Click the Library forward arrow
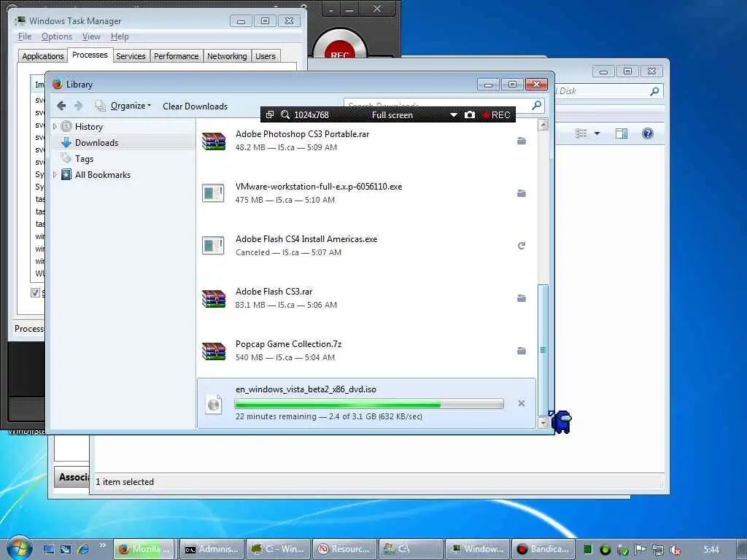The image size is (747, 560). click(x=79, y=106)
